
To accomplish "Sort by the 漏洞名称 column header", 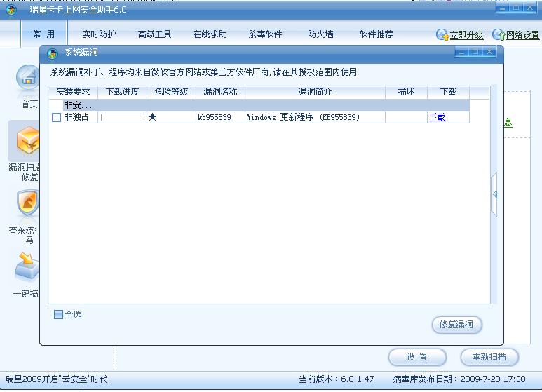I will [221, 92].
